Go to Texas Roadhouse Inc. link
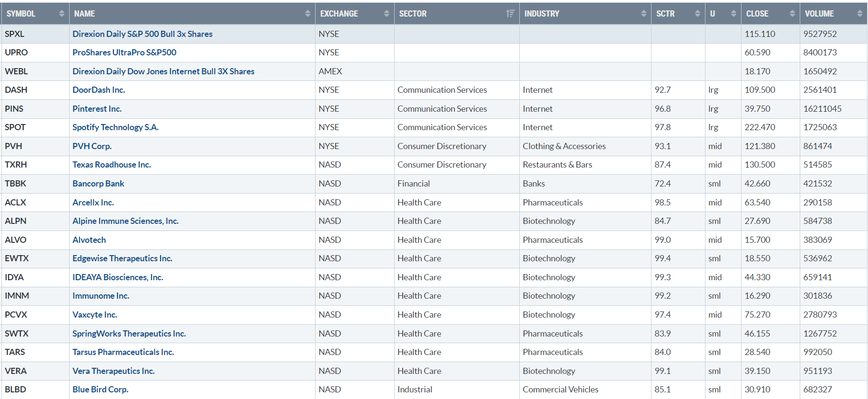 point(111,165)
